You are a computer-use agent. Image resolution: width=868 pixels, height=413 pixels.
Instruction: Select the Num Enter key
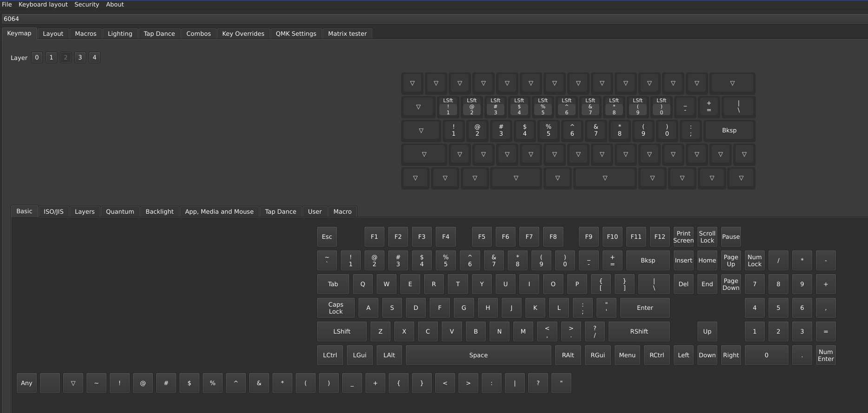click(x=825, y=355)
